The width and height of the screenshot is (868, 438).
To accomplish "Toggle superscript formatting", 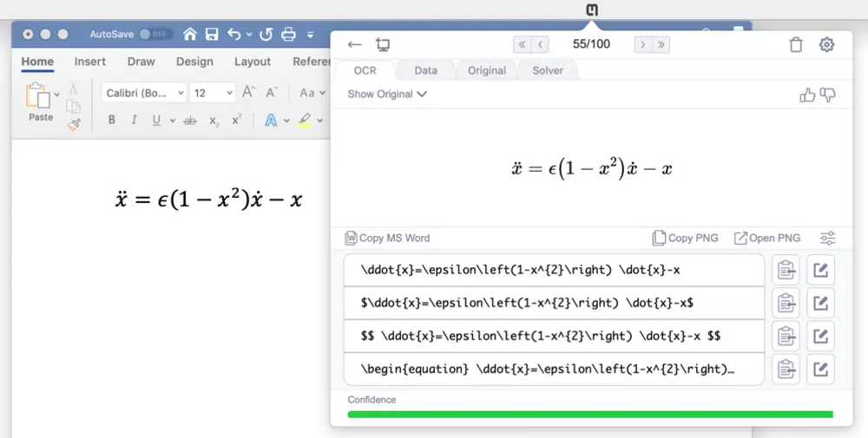I will point(236,120).
